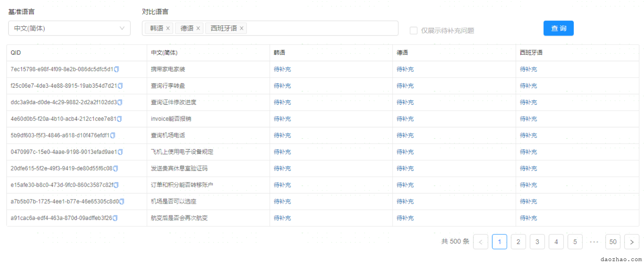
Task: Open 韩语 待补充 link for 查询证件修改进度
Action: 282,102
